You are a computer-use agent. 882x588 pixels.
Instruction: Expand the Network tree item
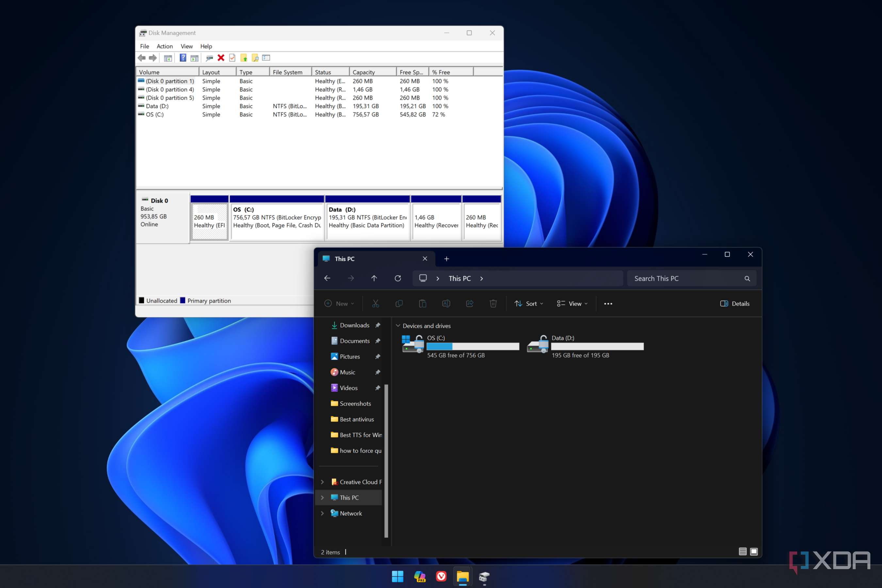tap(322, 514)
